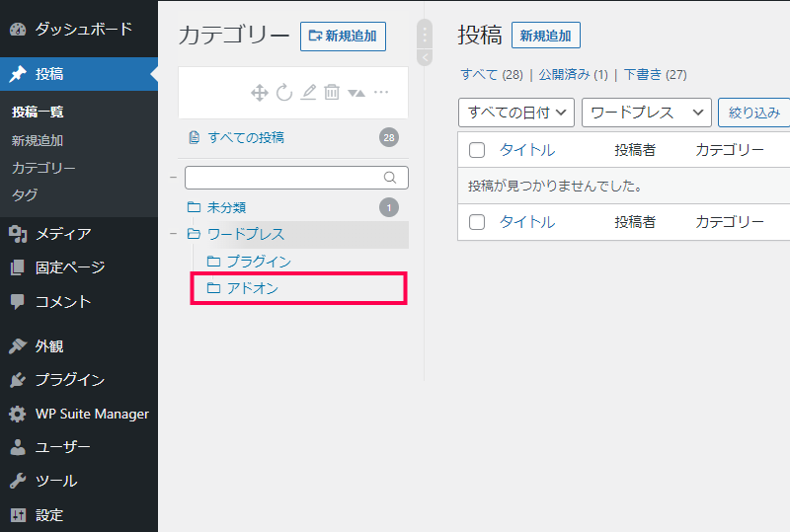The image size is (790, 532).
Task: Click the dotted panel resize handle
Action: pos(425,35)
